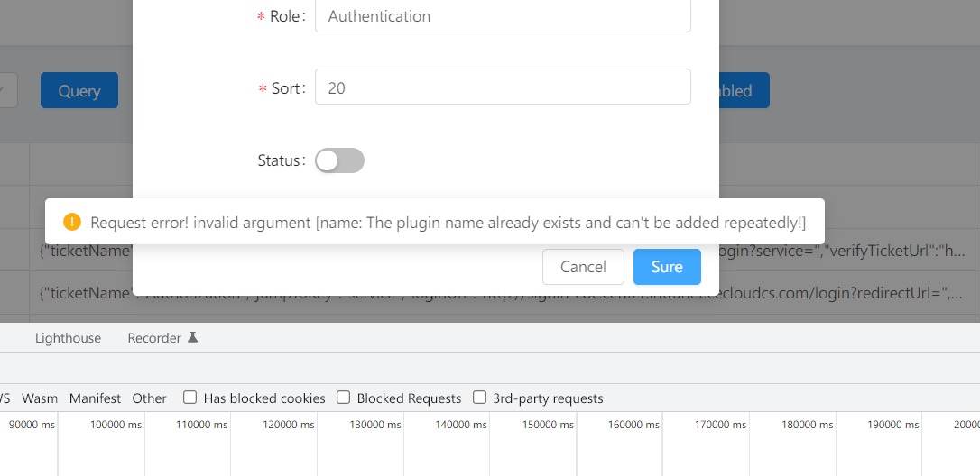Filter network requests by Other
The height and width of the screenshot is (476, 980).
(x=150, y=398)
